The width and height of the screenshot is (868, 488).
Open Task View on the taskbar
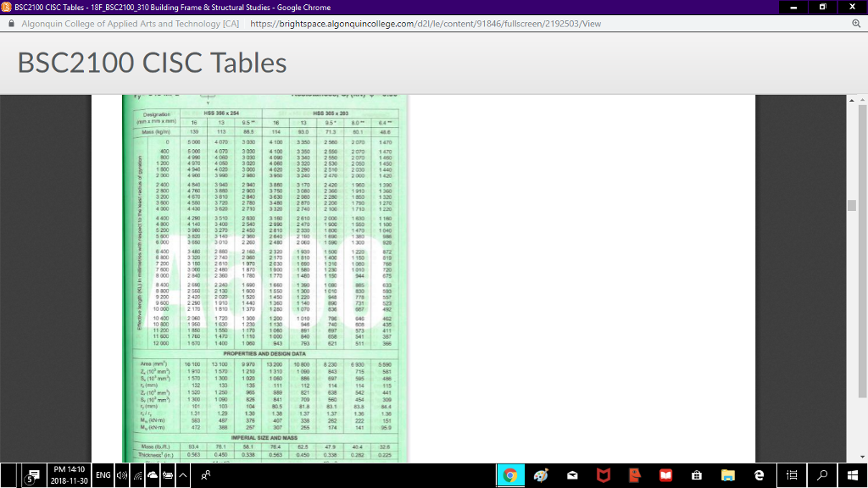pos(793,475)
